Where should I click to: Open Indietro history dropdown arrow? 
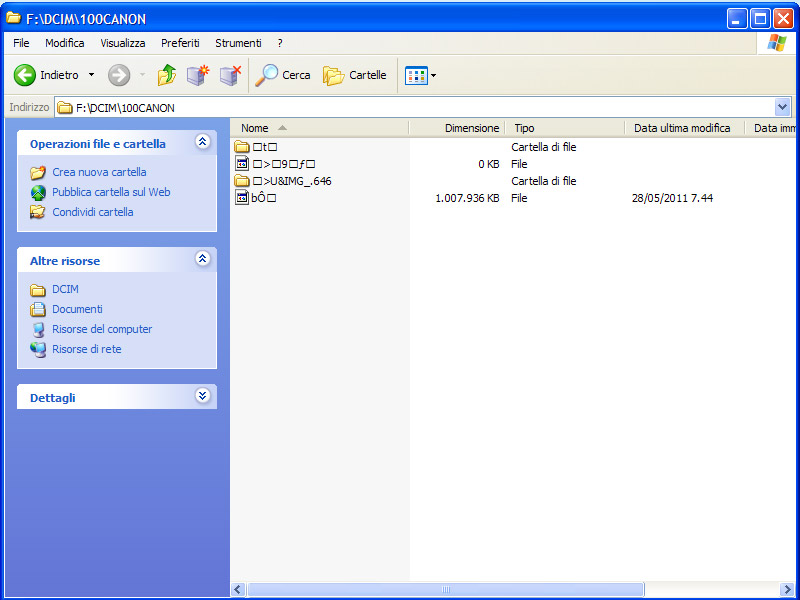click(x=91, y=75)
